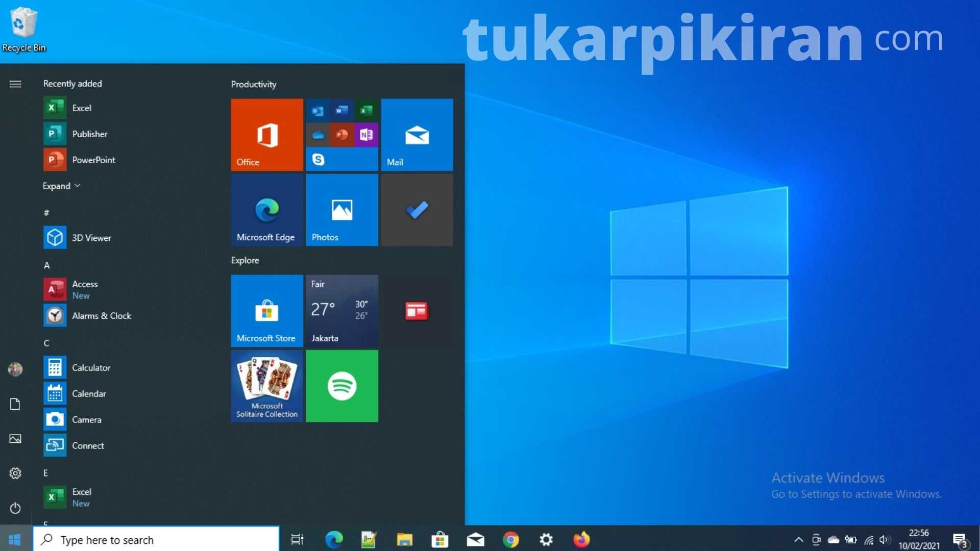Screen dimensions: 980x551
Task: Expand the Recently added list
Action: point(61,186)
